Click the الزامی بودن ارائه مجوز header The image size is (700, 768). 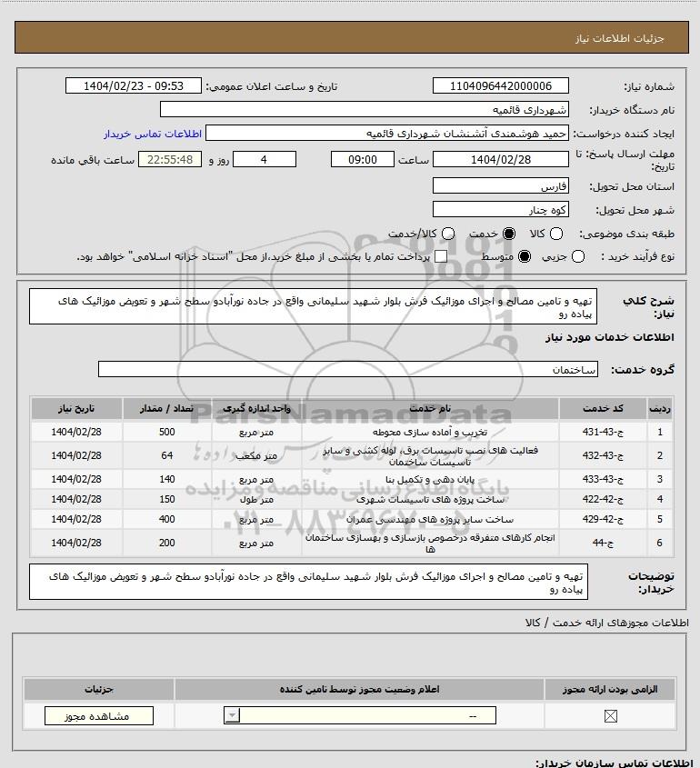coord(610,689)
